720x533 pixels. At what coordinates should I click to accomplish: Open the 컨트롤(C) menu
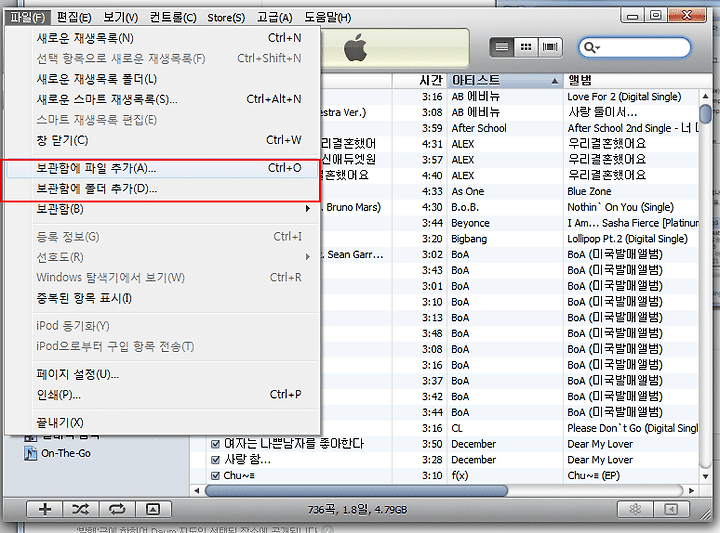(x=173, y=17)
